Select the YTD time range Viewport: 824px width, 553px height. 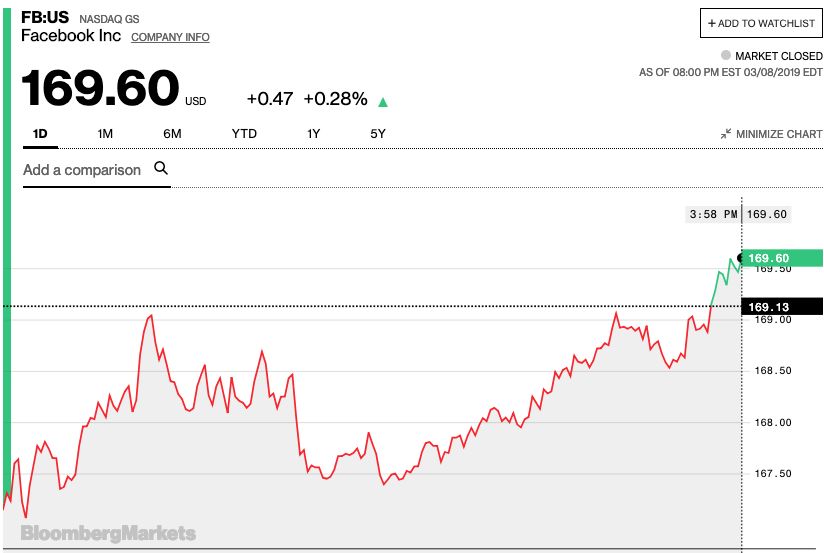244,133
